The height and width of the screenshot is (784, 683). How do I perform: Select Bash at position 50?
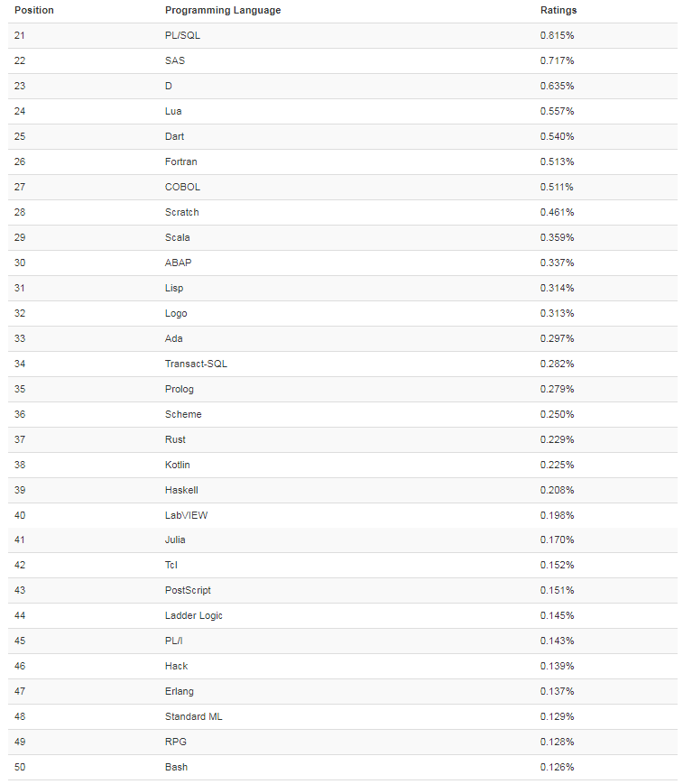(x=176, y=767)
